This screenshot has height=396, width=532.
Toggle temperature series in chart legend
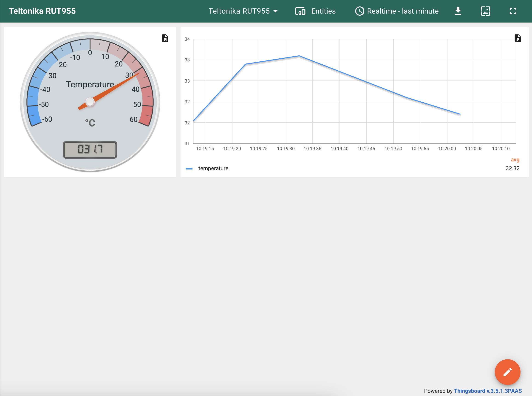(213, 168)
